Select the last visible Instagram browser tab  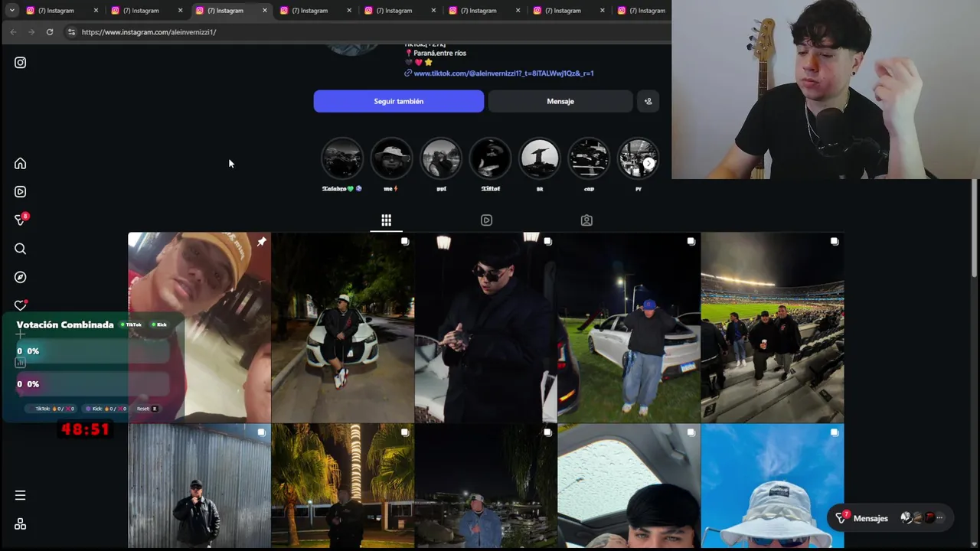(643, 10)
